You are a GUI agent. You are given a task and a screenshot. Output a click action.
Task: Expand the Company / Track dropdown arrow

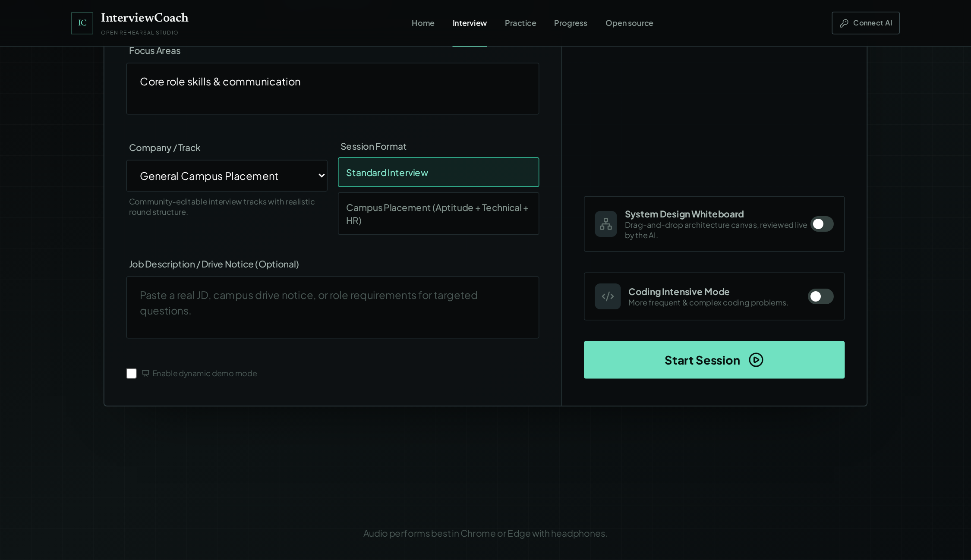(x=322, y=176)
